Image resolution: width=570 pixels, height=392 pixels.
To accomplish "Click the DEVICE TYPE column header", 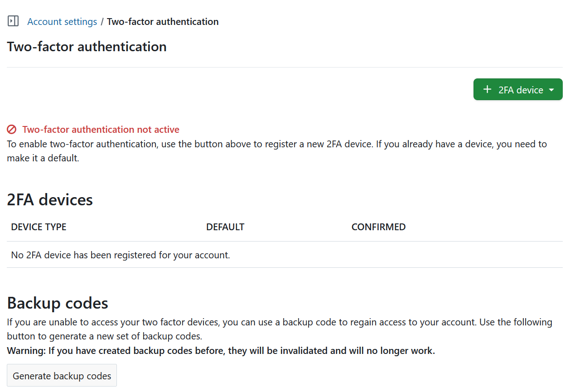I will pyautogui.click(x=39, y=227).
